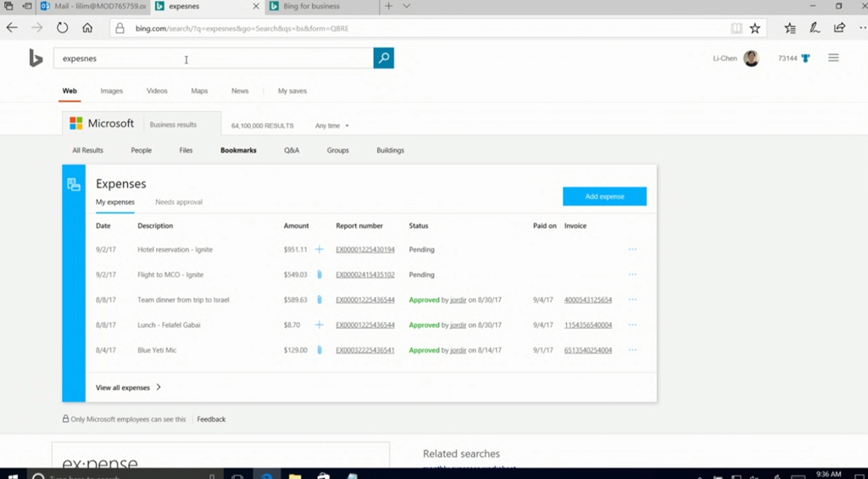Expand the Any time filter dropdown
This screenshot has width=868, height=479.
point(332,125)
